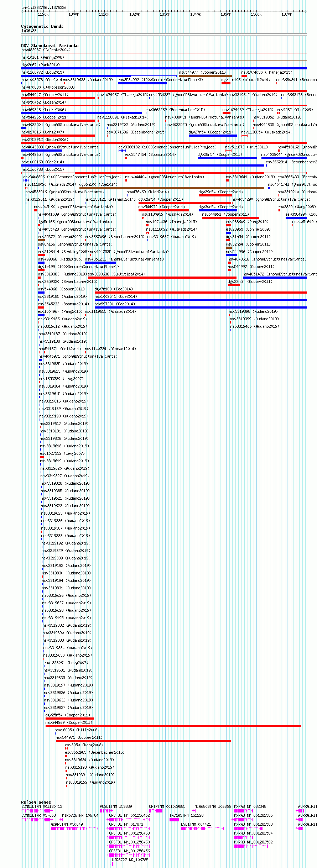Click esv23965 (Conrad2009) label
317x868 pixels.
pos(249,230)
